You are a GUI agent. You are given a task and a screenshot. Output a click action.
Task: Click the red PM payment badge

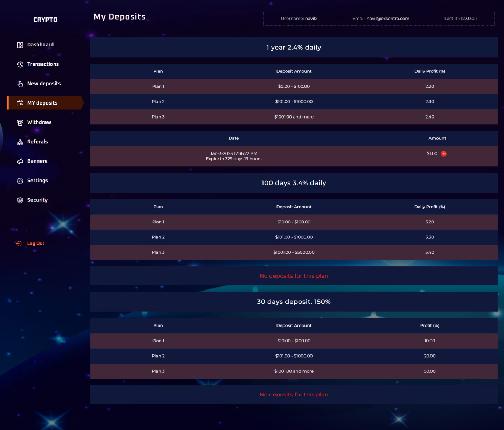point(443,154)
